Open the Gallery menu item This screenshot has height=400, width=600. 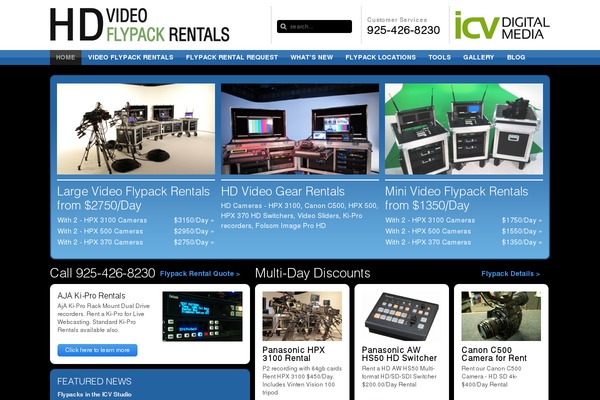(479, 57)
